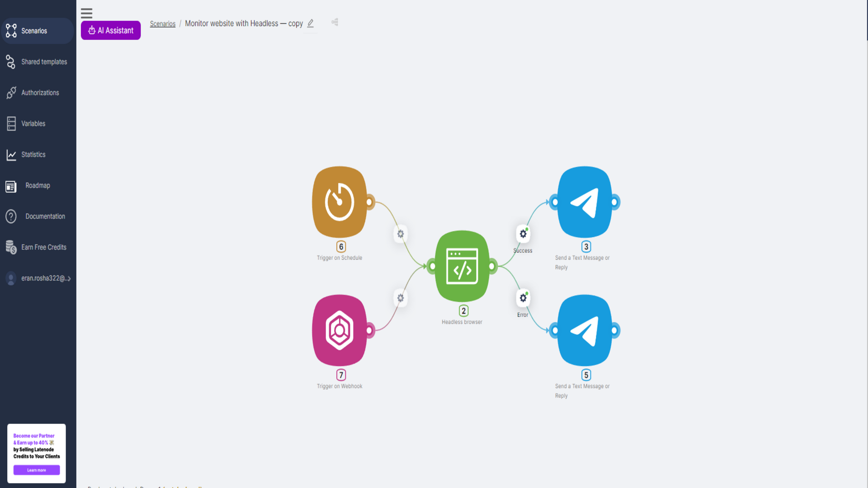Image resolution: width=868 pixels, height=488 pixels.
Task: Open the Success route filter gear
Action: point(523,234)
